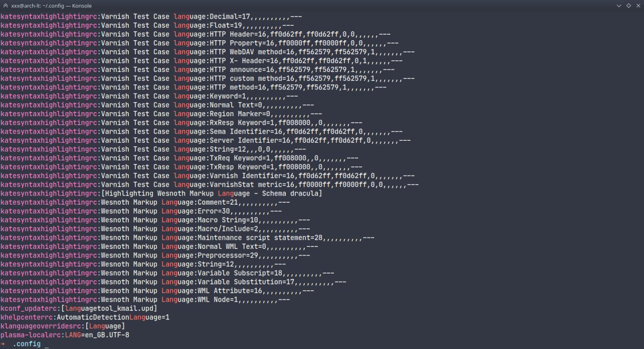Select the "WML Attribute=16" line
644x349 pixels.
157,291
